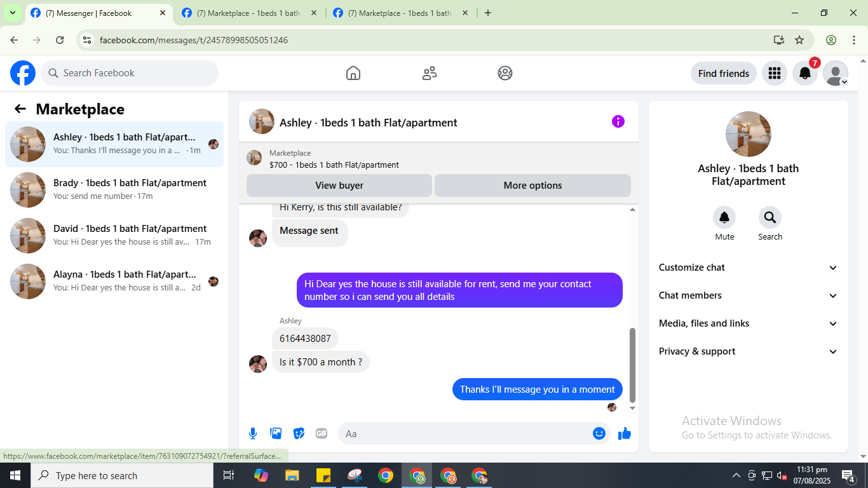
Task: View site information icon in address bar
Action: [x=88, y=40]
